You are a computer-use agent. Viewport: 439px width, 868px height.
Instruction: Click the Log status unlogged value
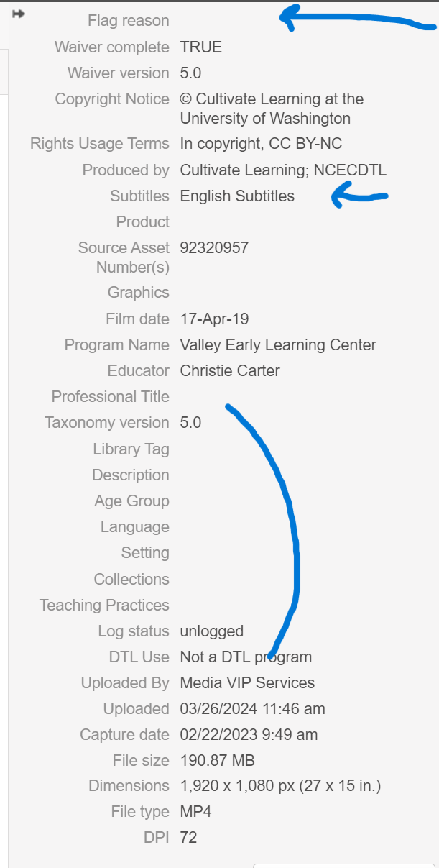pos(212,631)
